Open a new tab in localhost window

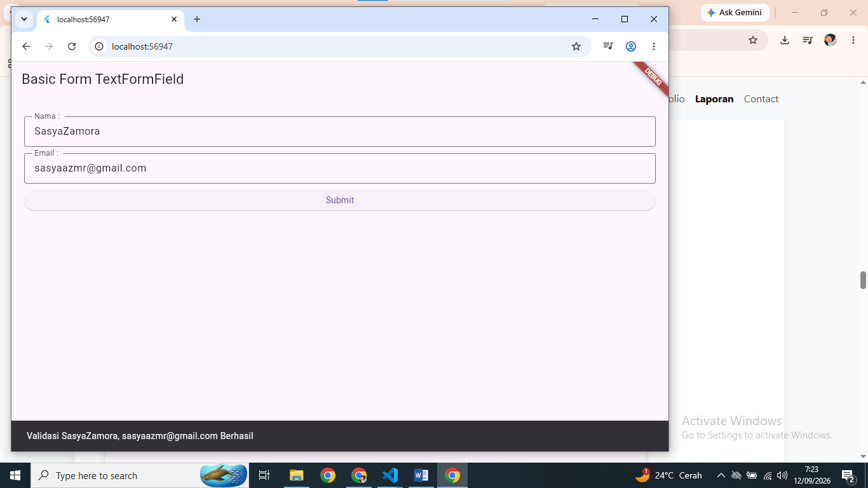point(197,19)
